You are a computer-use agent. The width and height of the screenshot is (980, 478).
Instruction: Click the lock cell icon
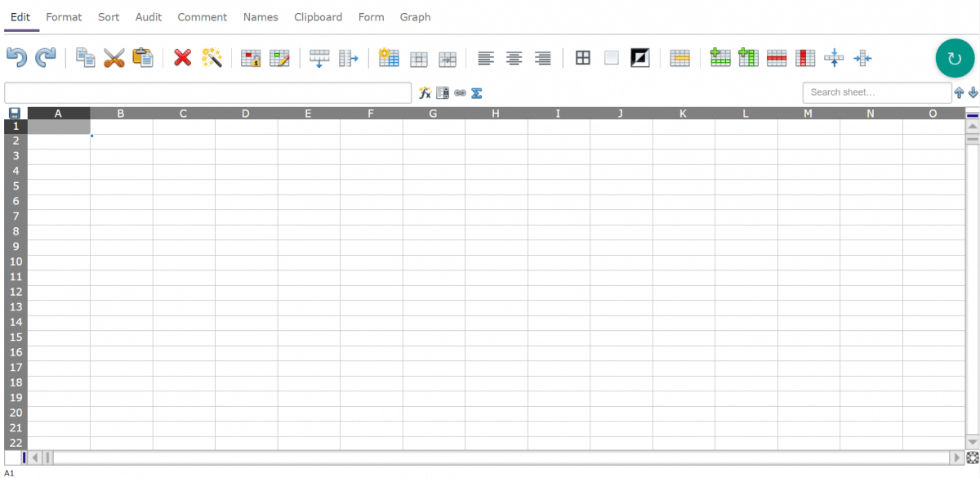pyautogui.click(x=251, y=58)
